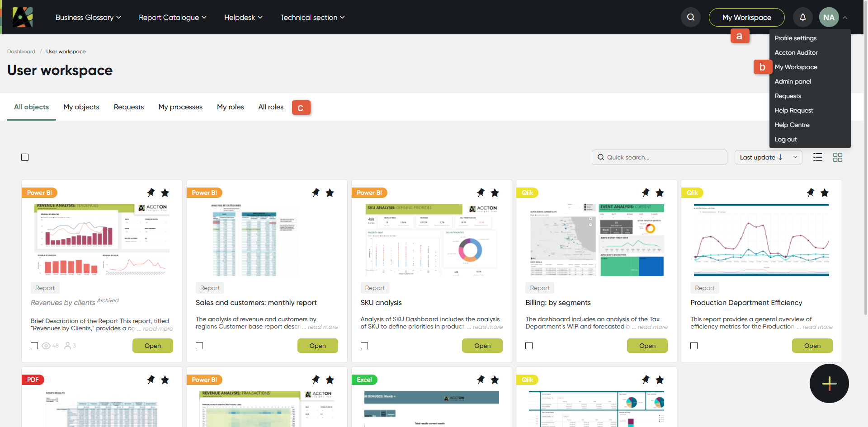This screenshot has height=427, width=868.
Task: Check the Revenues by clients card checkbox
Action: click(x=34, y=346)
